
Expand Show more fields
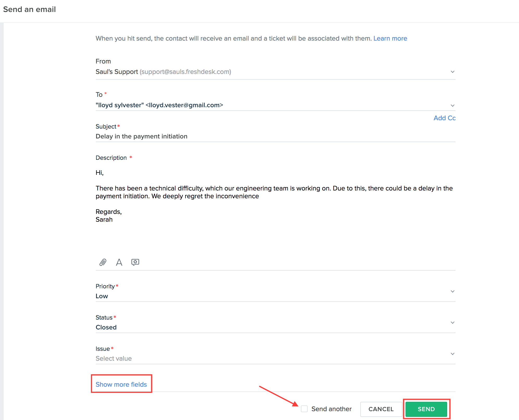click(x=121, y=384)
